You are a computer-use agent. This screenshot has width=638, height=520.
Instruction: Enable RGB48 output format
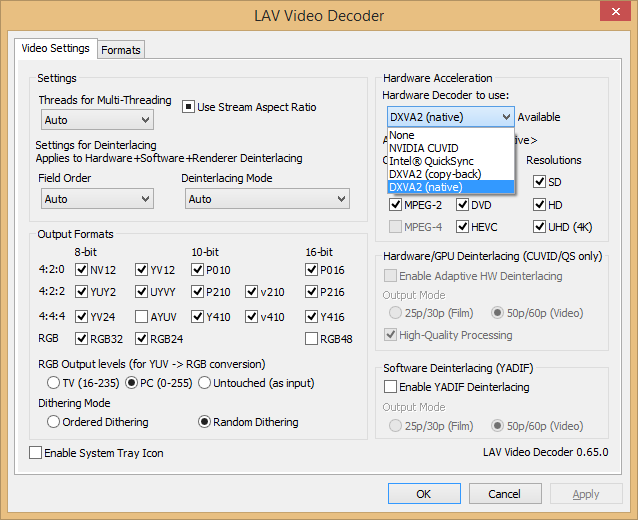[311, 339]
